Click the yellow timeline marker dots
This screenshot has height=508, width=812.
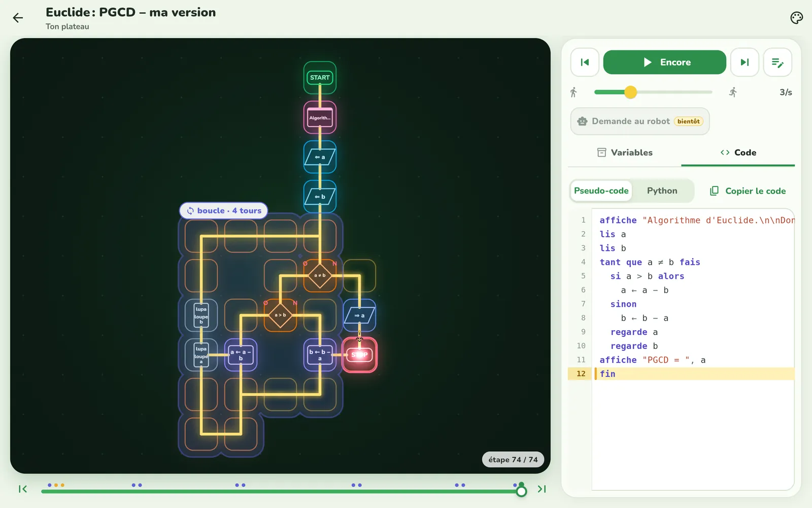(x=59, y=485)
